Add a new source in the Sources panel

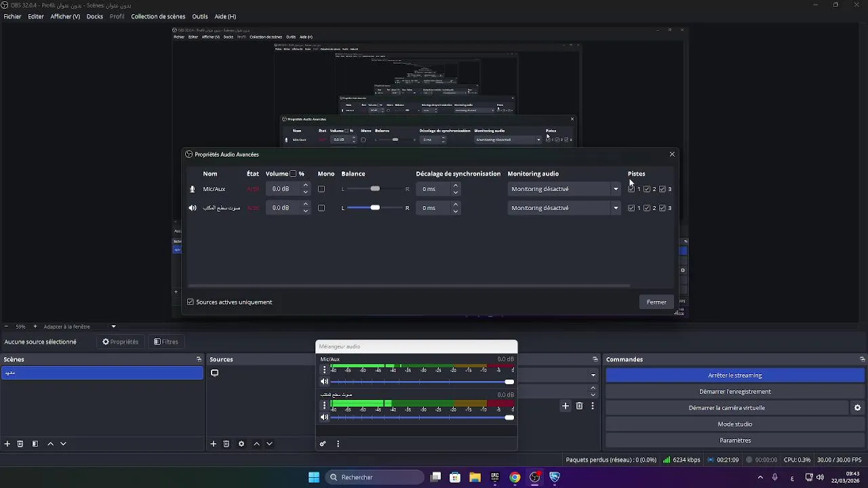pyautogui.click(x=213, y=444)
